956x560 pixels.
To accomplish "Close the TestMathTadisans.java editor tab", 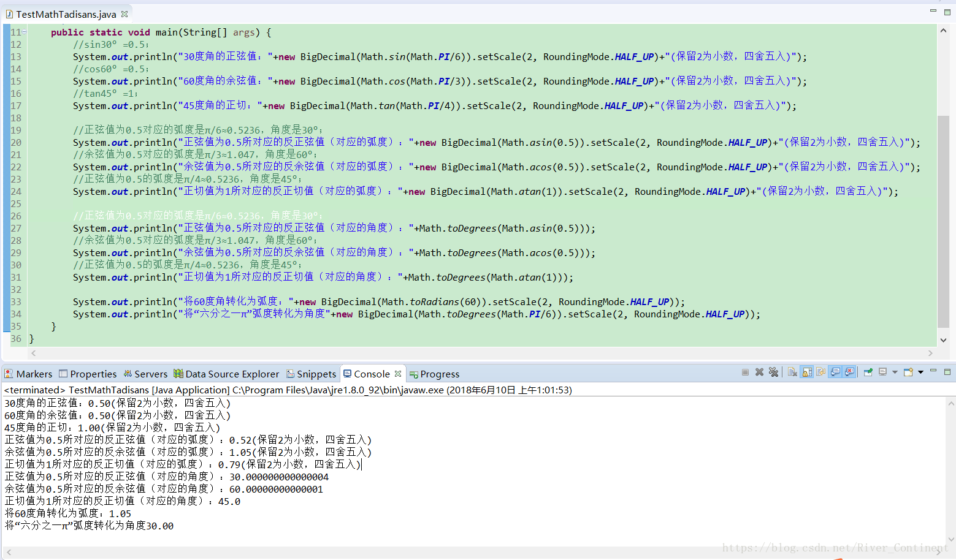I will tap(124, 13).
